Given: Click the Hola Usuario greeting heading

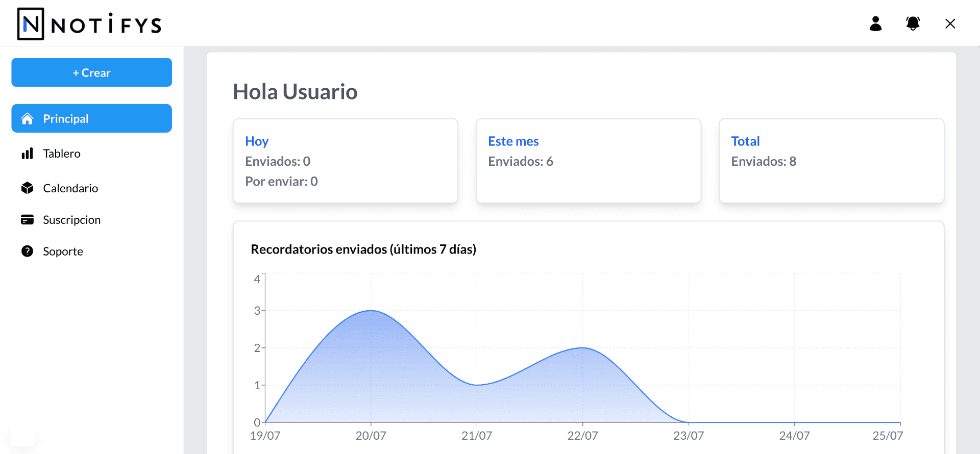Looking at the screenshot, I should 295,92.
